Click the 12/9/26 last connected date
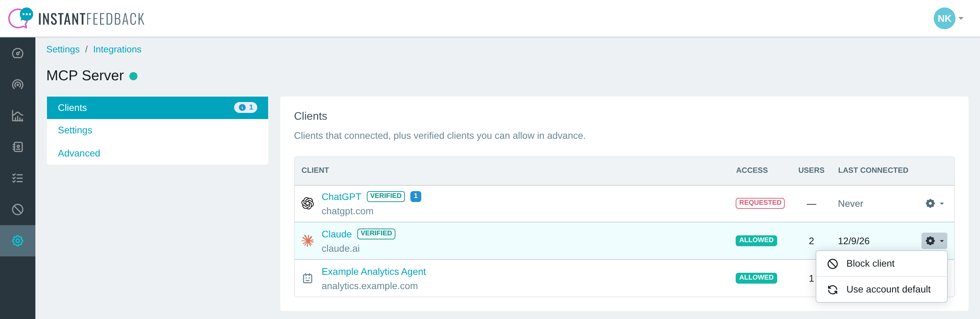Screen dimensions: 980x319 853,241
